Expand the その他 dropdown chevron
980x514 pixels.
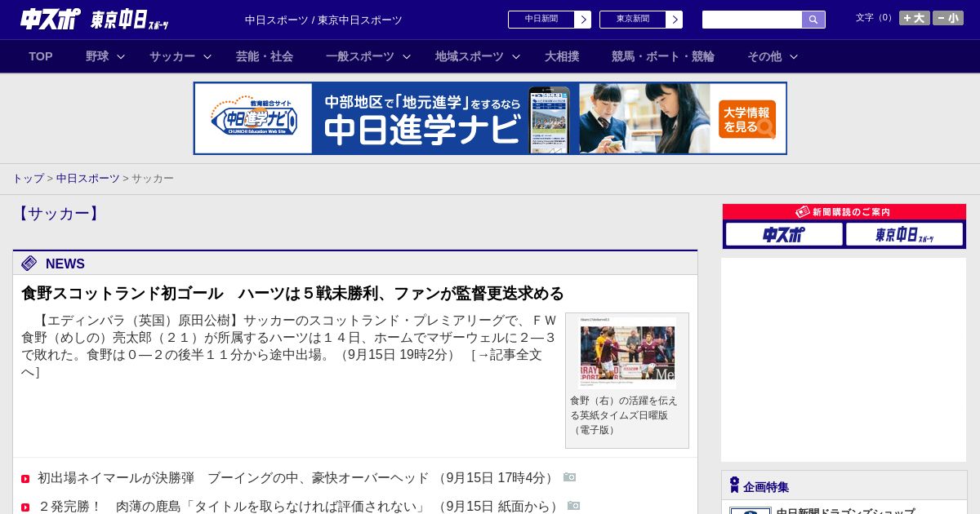tap(794, 56)
